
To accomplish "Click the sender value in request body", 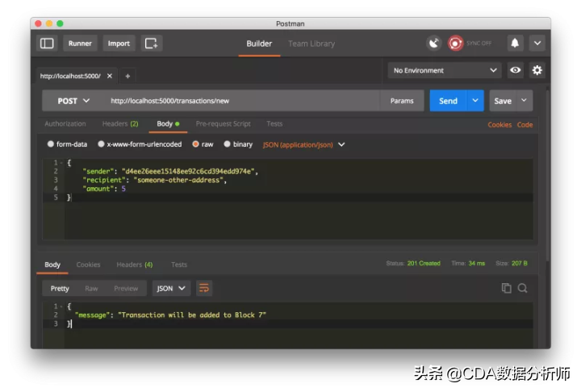I will pyautogui.click(x=188, y=171).
